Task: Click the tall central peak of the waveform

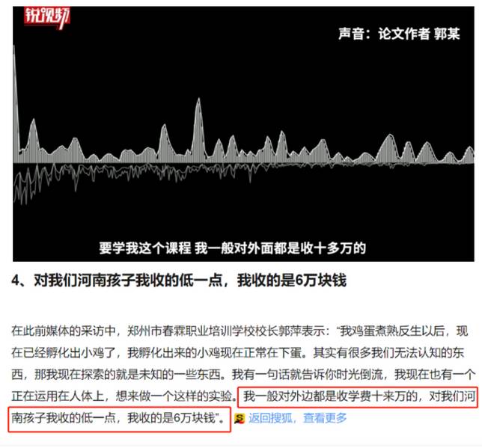Action: [x=198, y=131]
